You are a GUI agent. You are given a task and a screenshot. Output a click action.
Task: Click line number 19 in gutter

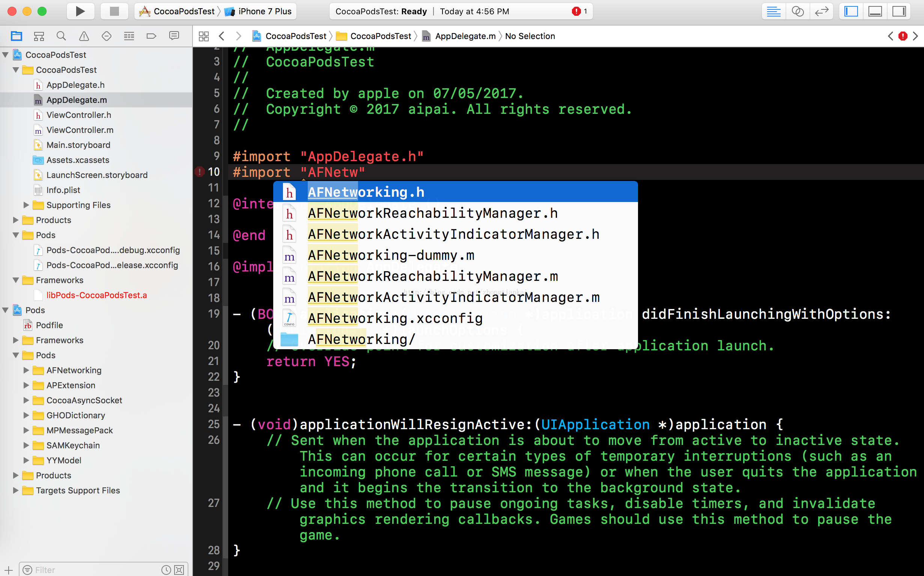[x=214, y=314]
